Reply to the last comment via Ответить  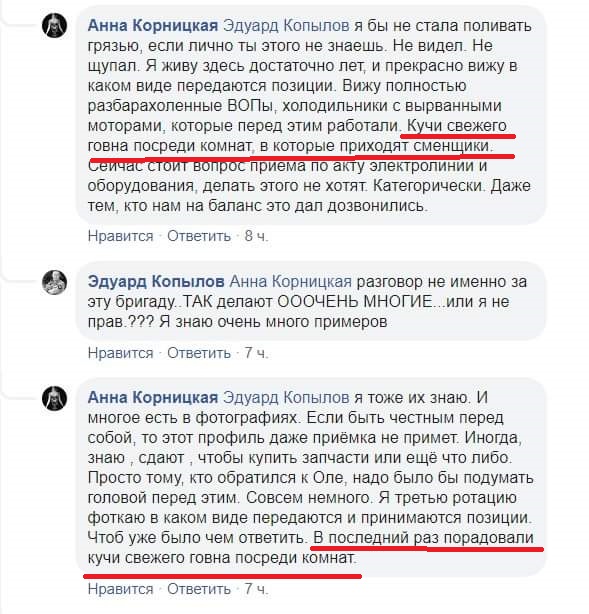click(199, 589)
